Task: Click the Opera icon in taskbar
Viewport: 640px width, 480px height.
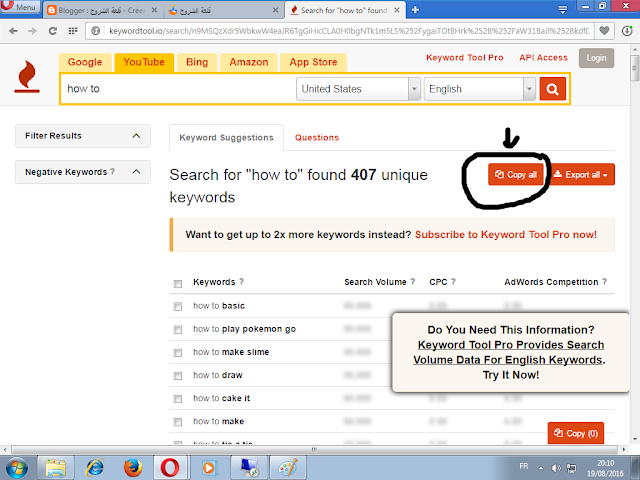Action: 170,468
